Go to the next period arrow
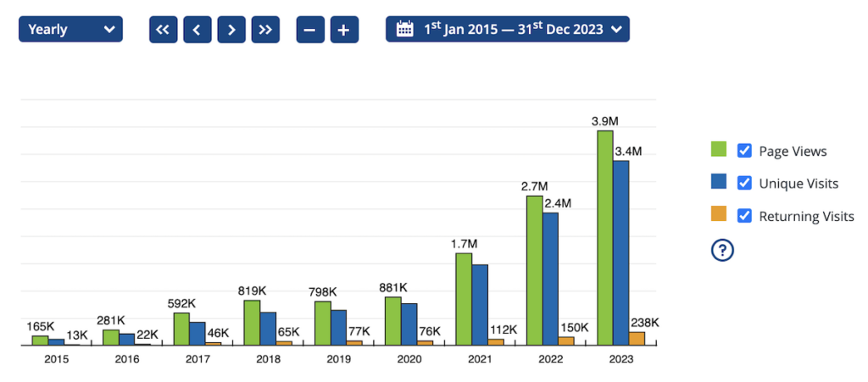The height and width of the screenshot is (382, 868). (x=231, y=30)
